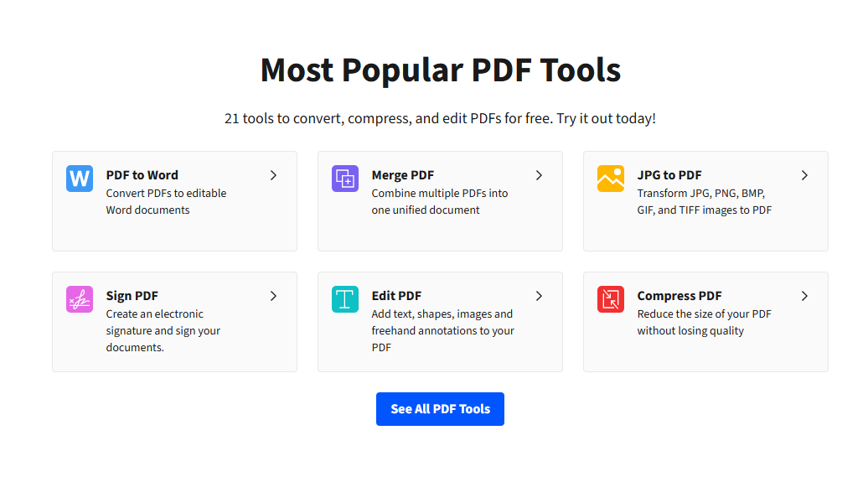
Task: Click the yellow JPG to PDF image icon
Action: (611, 179)
